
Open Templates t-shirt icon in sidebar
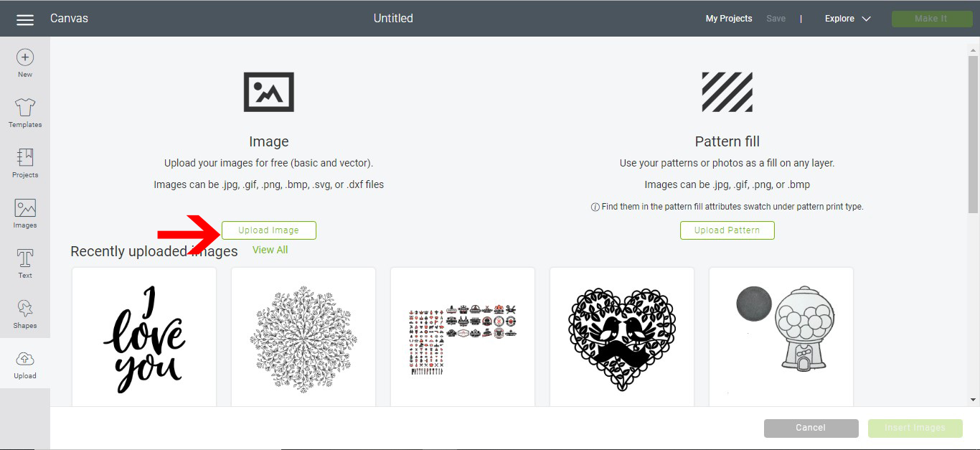25,108
